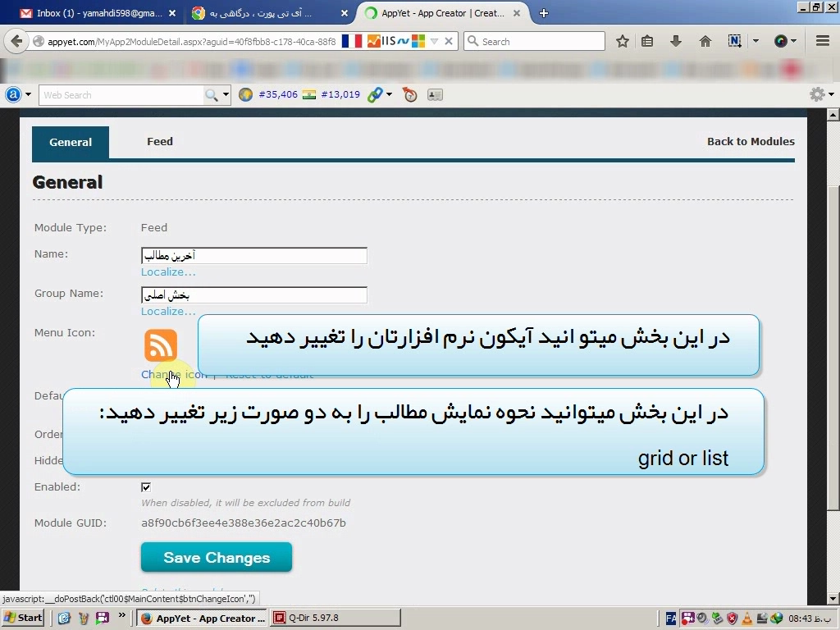This screenshot has width=840, height=630.
Task: Open the bookmarks list icon
Action: tap(647, 41)
